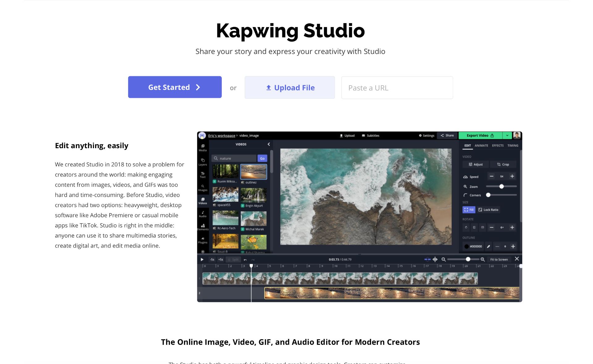This screenshot has height=364, width=593.
Task: Expand the Export Video dropdown arrow
Action: pos(507,135)
